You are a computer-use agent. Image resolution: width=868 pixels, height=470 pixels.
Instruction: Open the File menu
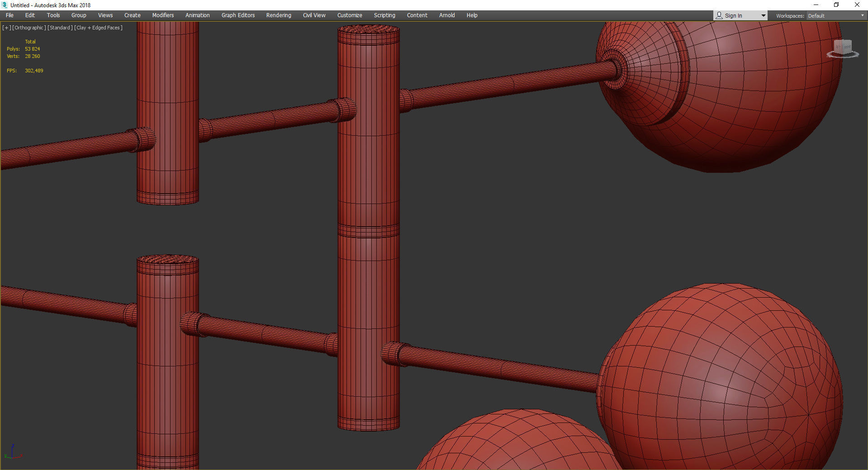[x=9, y=15]
